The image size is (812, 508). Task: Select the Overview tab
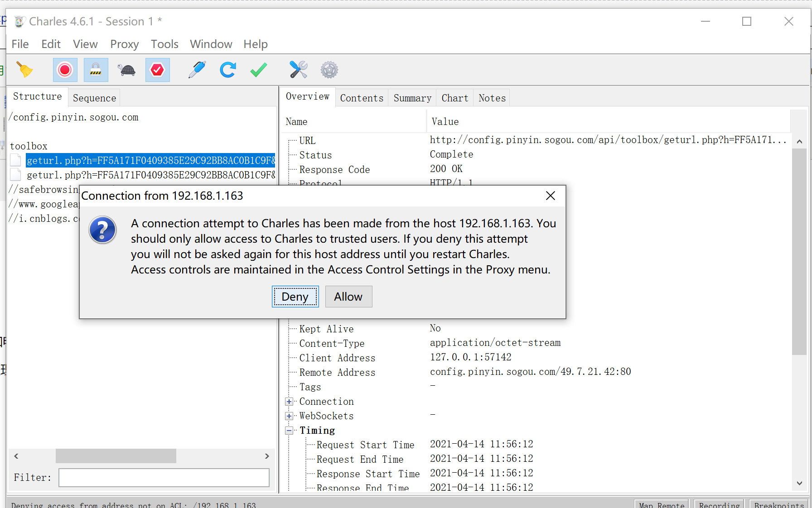[308, 96]
